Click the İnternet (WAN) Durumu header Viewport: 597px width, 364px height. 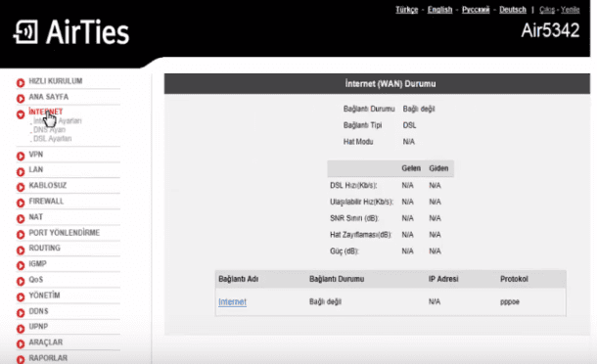[x=390, y=84]
